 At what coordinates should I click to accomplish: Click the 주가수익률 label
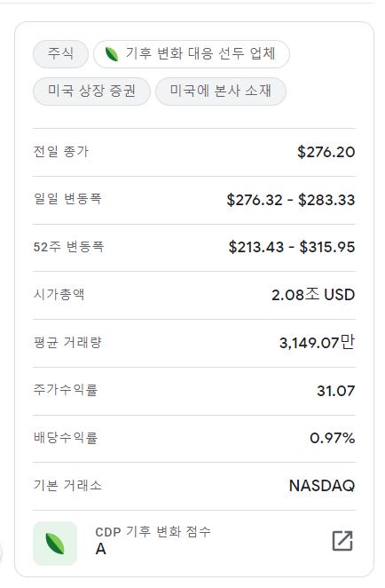(x=66, y=390)
